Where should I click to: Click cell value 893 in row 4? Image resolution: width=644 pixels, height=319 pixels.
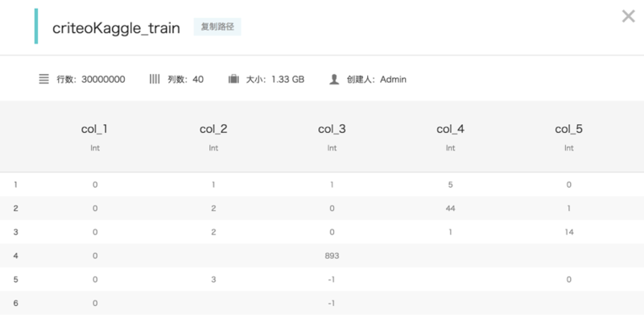[x=332, y=255]
